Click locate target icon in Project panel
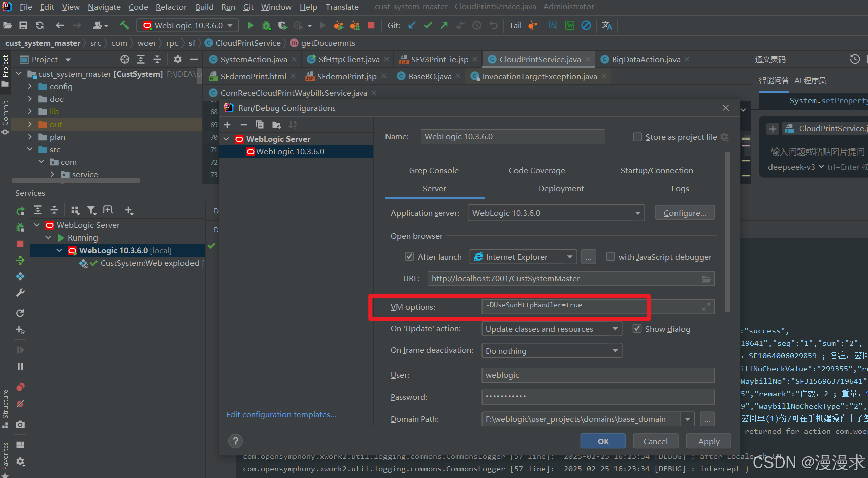 (125, 59)
